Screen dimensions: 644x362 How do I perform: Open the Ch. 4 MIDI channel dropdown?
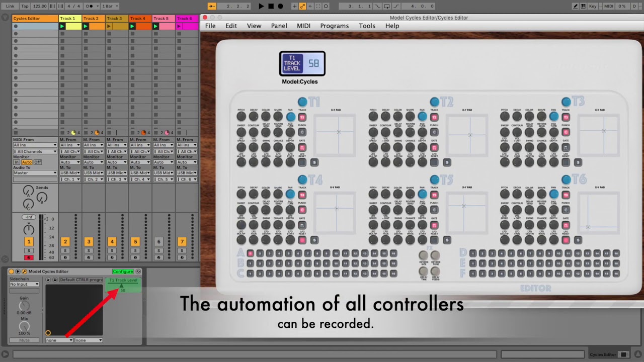click(140, 179)
